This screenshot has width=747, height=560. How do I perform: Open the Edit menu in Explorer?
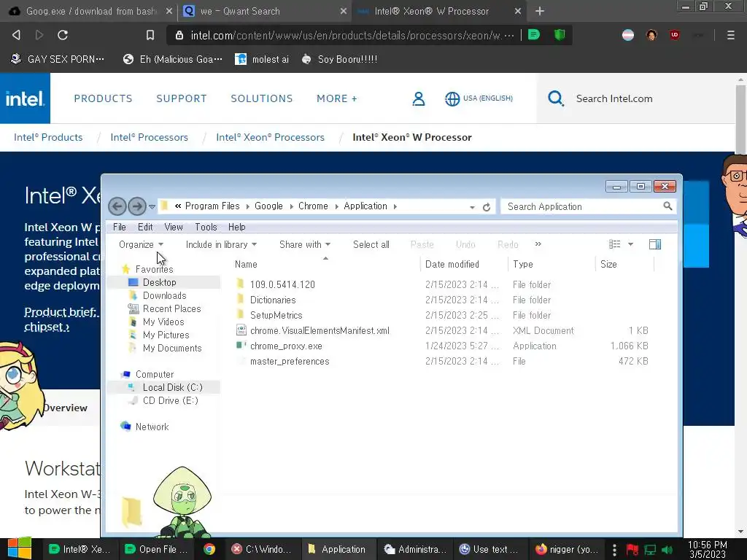[145, 227]
